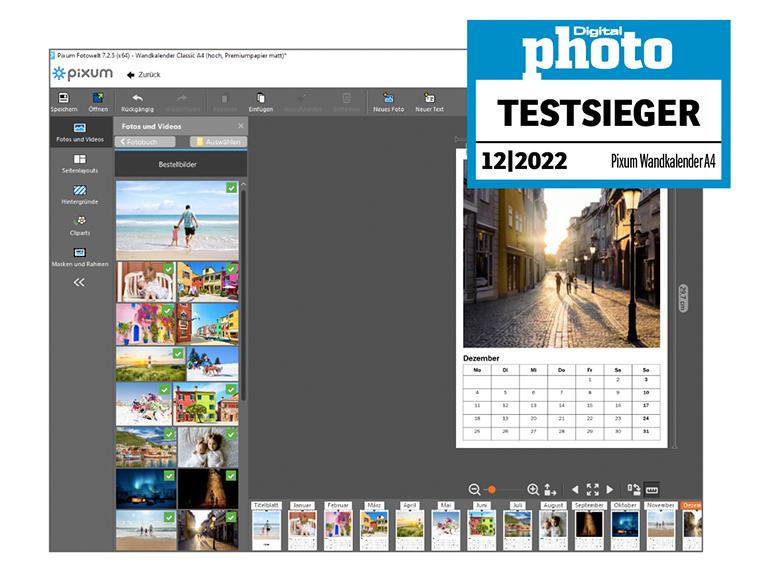Image resolution: width=770 pixels, height=578 pixels.
Task: Toggle the ruler display icon
Action: 652,489
